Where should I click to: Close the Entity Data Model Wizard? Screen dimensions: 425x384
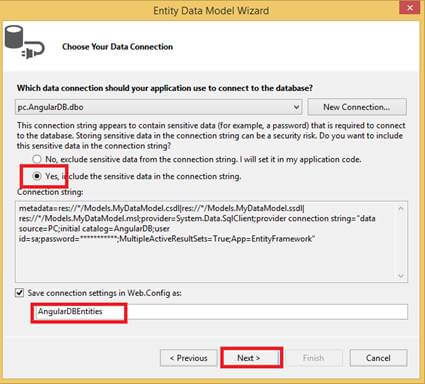(x=410, y=8)
